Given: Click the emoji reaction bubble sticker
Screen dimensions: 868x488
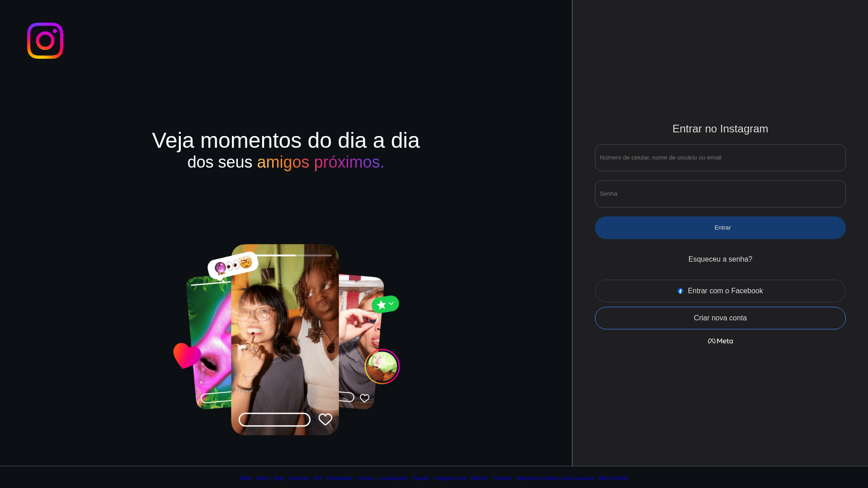Looking at the screenshot, I should [x=233, y=265].
